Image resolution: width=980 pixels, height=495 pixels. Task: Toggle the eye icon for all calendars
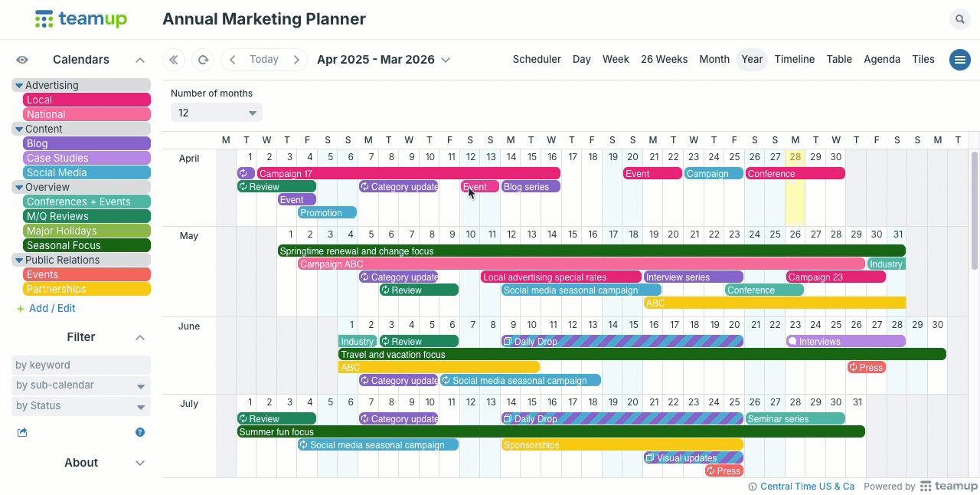pos(22,60)
